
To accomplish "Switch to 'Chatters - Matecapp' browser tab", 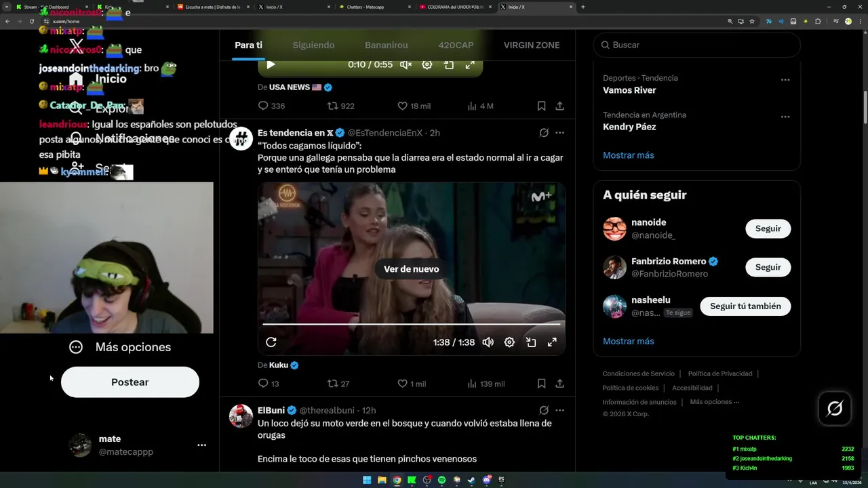I will pyautogui.click(x=374, y=7).
